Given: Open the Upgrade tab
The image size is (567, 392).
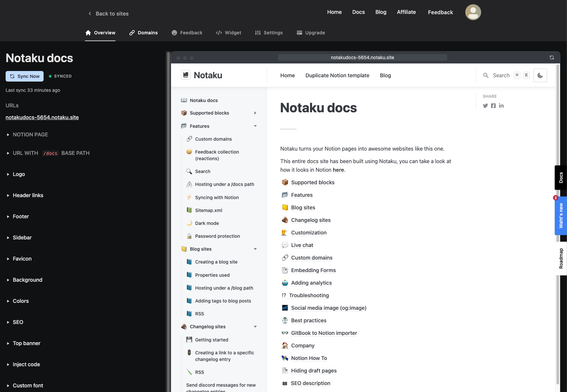Looking at the screenshot, I should pyautogui.click(x=311, y=33).
